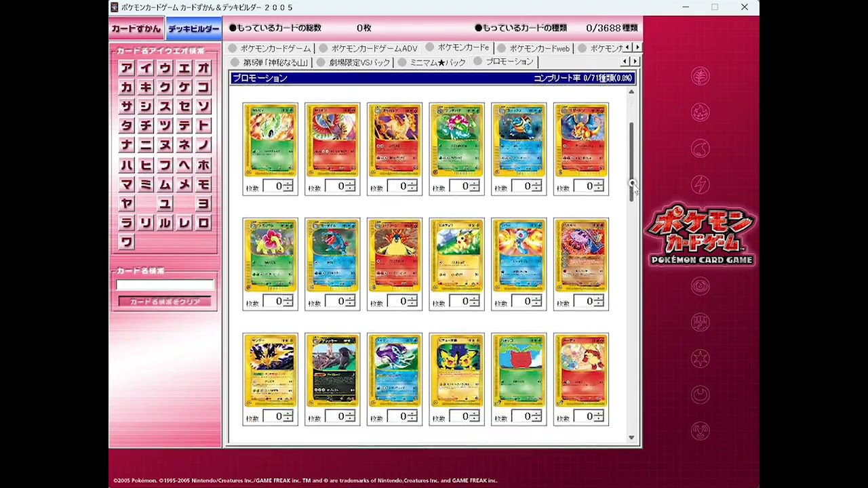Screen dimensions: 868x488
Task: Click the Feraligatr card count field
Action: (336, 301)
